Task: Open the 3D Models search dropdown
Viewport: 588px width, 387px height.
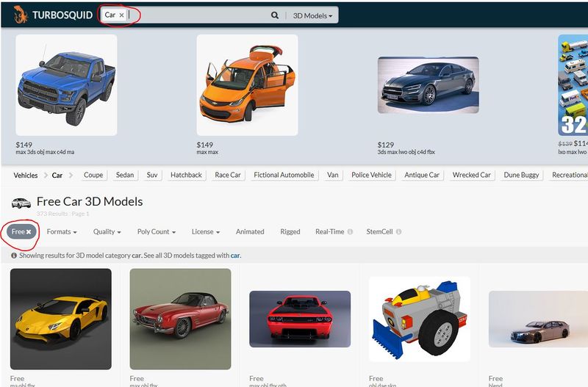Action: click(x=312, y=15)
